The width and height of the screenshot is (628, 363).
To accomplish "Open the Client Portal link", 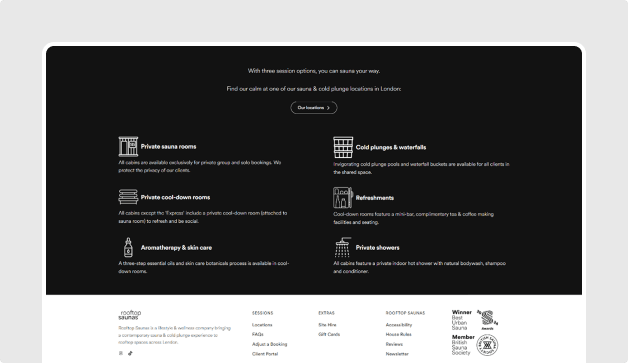I will coord(265,354).
